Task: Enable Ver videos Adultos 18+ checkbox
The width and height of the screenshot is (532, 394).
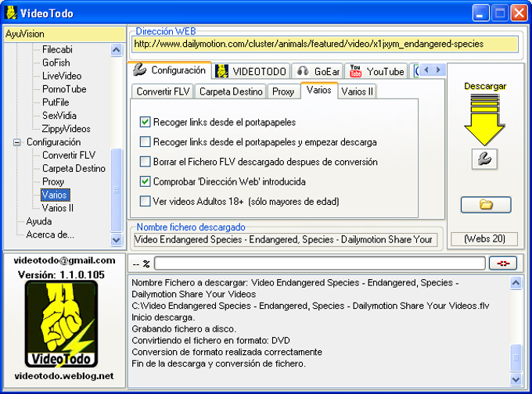Action: [x=146, y=202]
